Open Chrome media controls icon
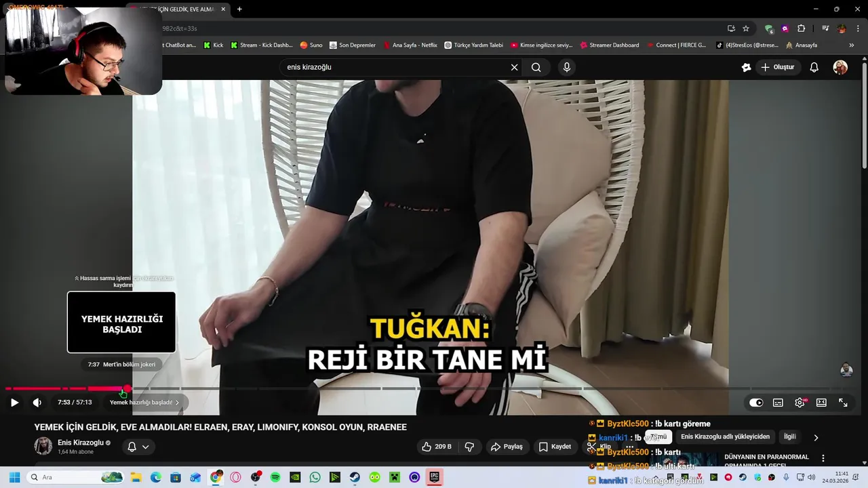The image size is (868, 488). coord(825,28)
